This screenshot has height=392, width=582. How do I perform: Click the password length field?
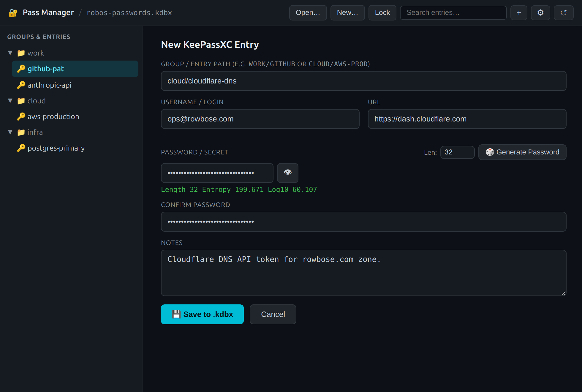click(457, 152)
